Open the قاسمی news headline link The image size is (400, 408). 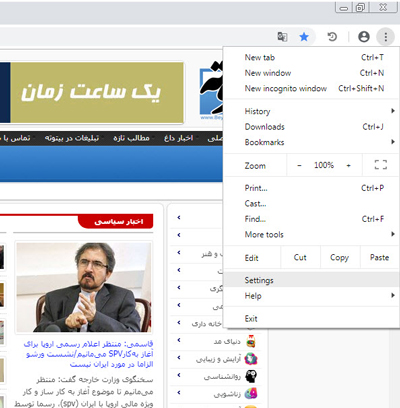88,354
